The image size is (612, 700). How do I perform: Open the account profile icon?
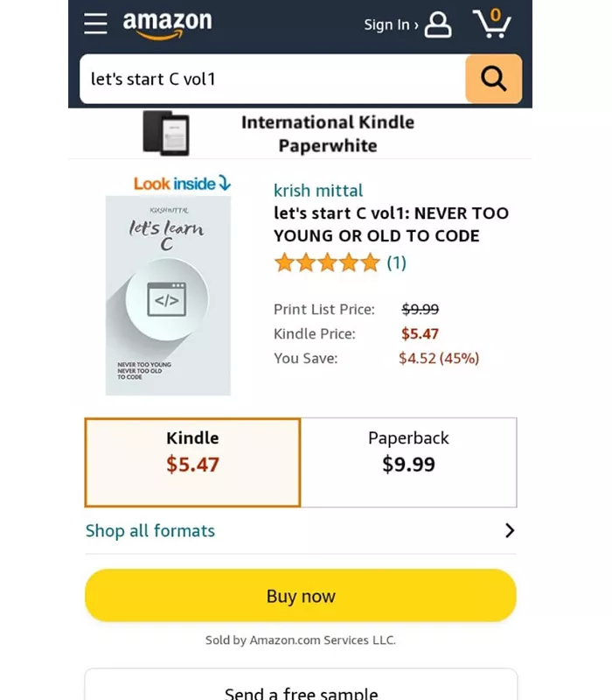point(438,24)
